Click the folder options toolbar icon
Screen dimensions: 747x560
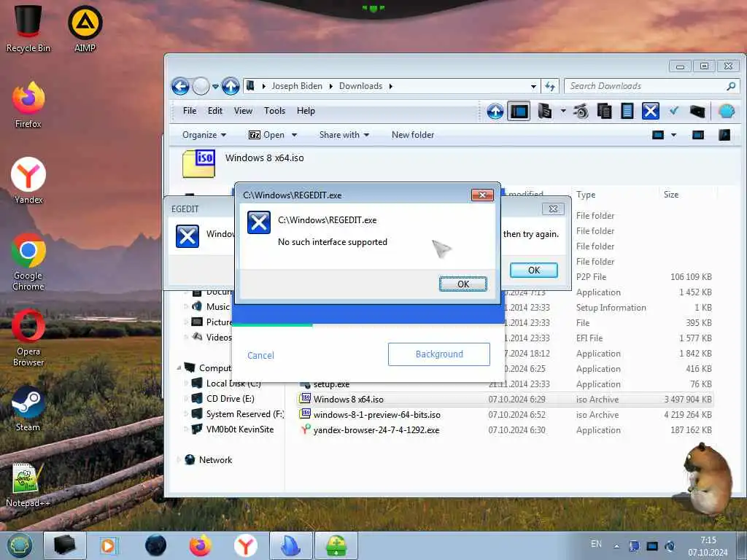(544, 112)
